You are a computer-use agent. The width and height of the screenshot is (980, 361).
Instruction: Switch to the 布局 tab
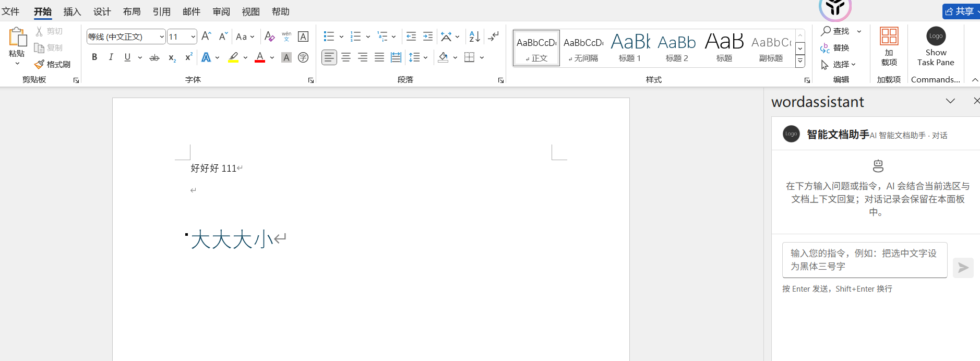pos(132,11)
